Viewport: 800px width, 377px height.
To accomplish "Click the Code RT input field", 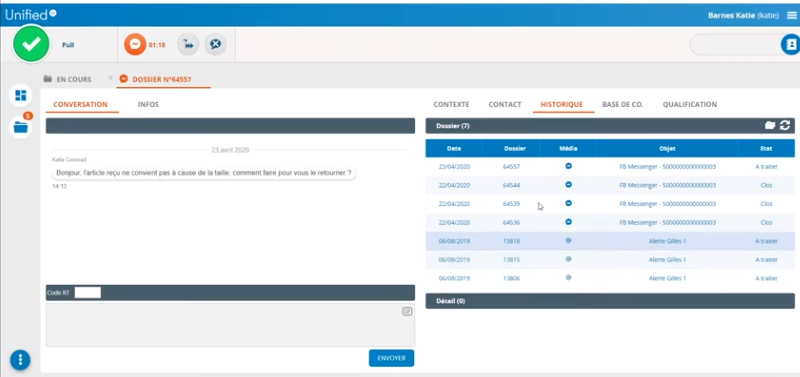I will tap(88, 293).
